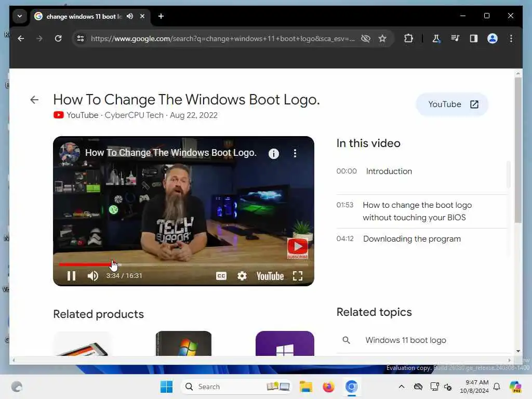The image size is (532, 399).
Task: Click the channel avatar in the video
Action: (69, 153)
